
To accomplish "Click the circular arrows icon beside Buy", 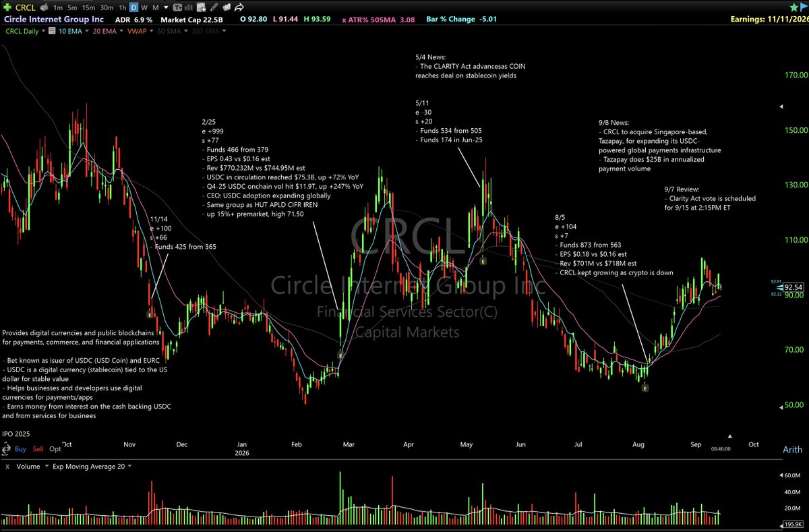I will coord(6,449).
